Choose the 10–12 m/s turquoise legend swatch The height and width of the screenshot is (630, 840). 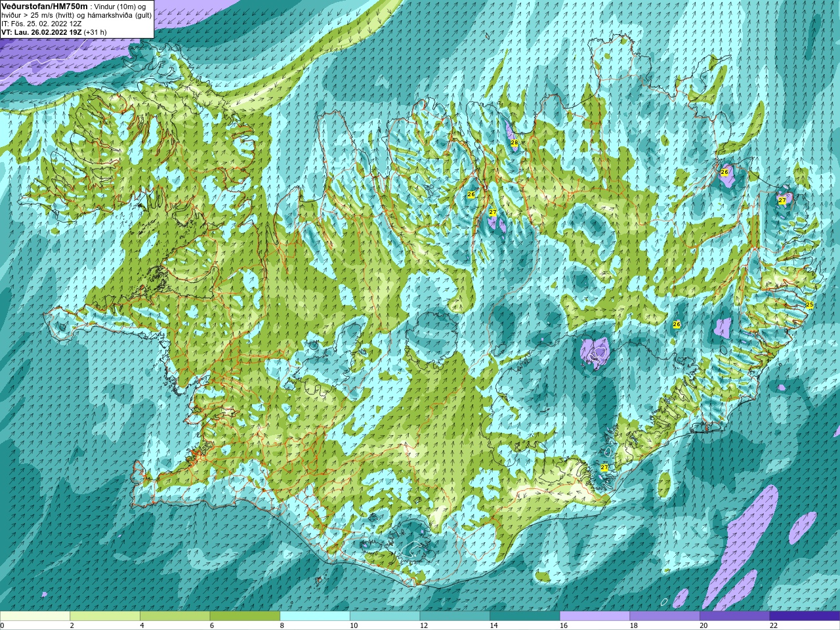point(385,616)
